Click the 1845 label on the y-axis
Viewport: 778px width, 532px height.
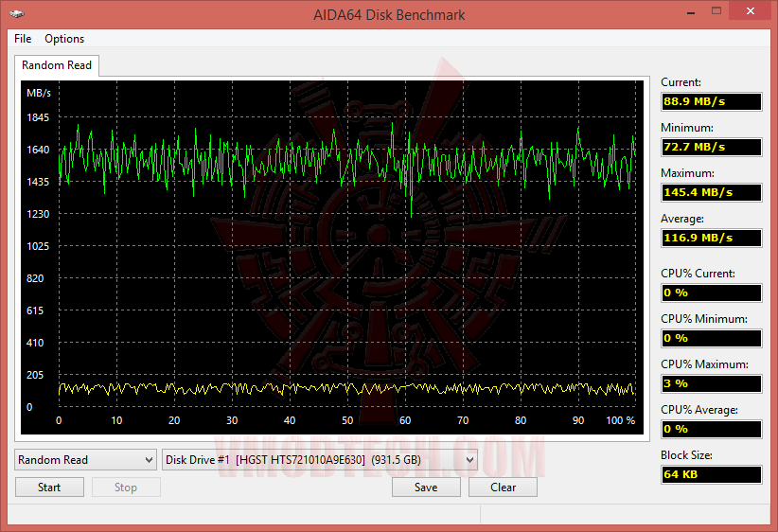click(x=38, y=117)
